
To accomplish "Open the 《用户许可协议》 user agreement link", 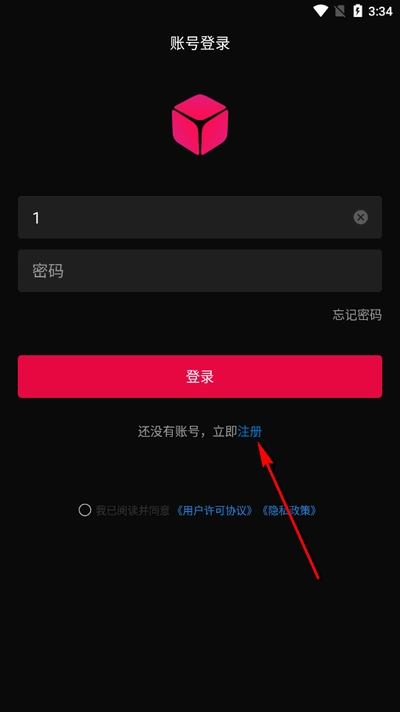I will 214,510.
